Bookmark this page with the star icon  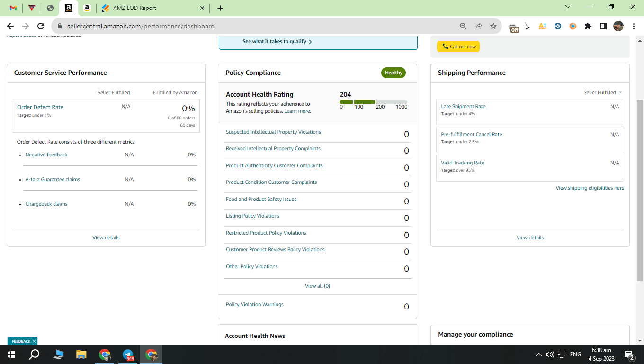click(x=493, y=26)
